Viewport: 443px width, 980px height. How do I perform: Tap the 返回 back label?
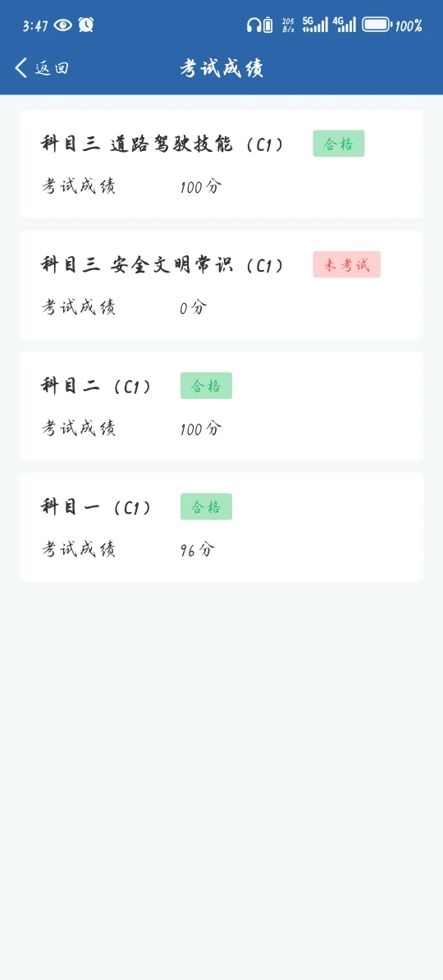pos(52,68)
